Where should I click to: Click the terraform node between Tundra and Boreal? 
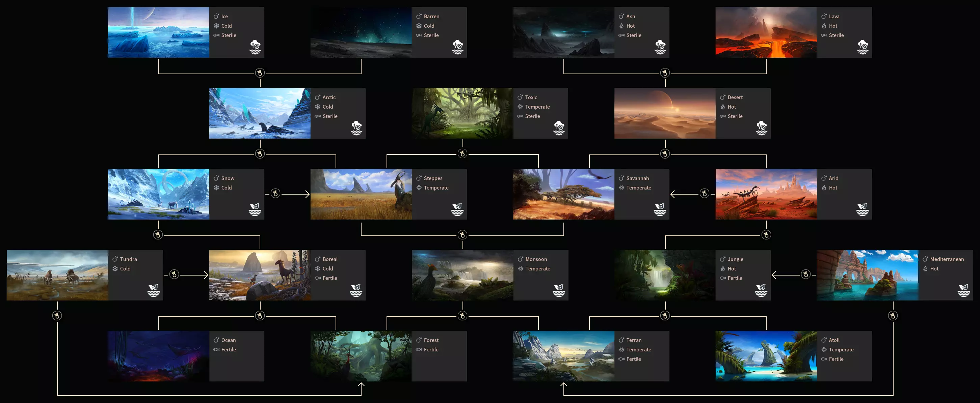pyautogui.click(x=174, y=274)
